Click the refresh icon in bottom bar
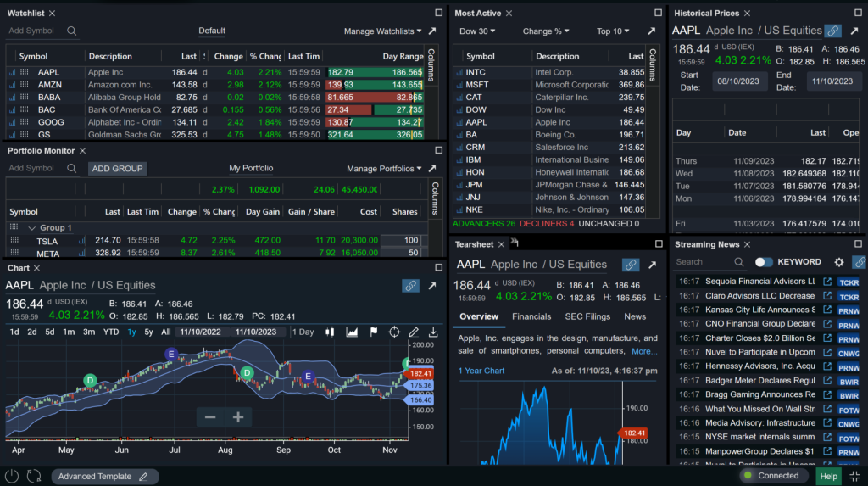Image resolution: width=868 pixels, height=486 pixels. click(x=34, y=476)
